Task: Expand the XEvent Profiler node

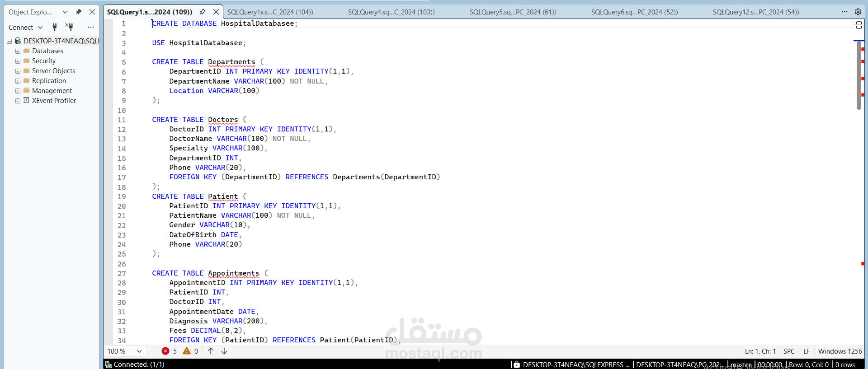Action: [x=18, y=101]
